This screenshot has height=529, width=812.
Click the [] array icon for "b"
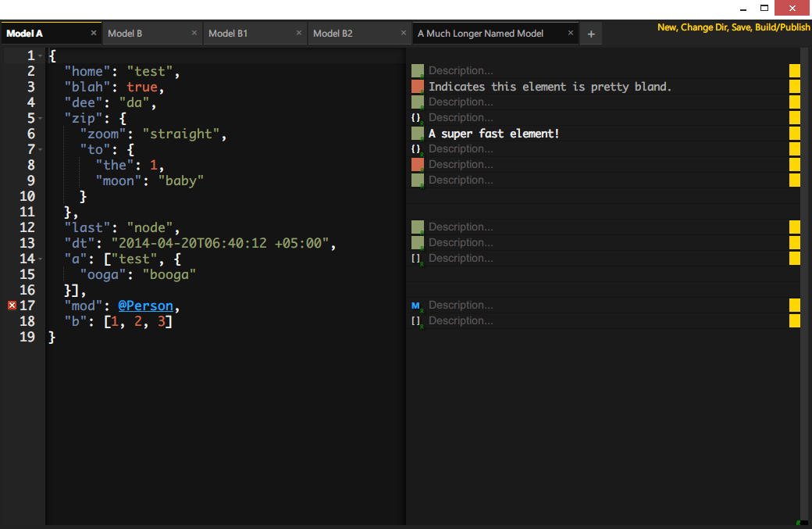point(416,320)
